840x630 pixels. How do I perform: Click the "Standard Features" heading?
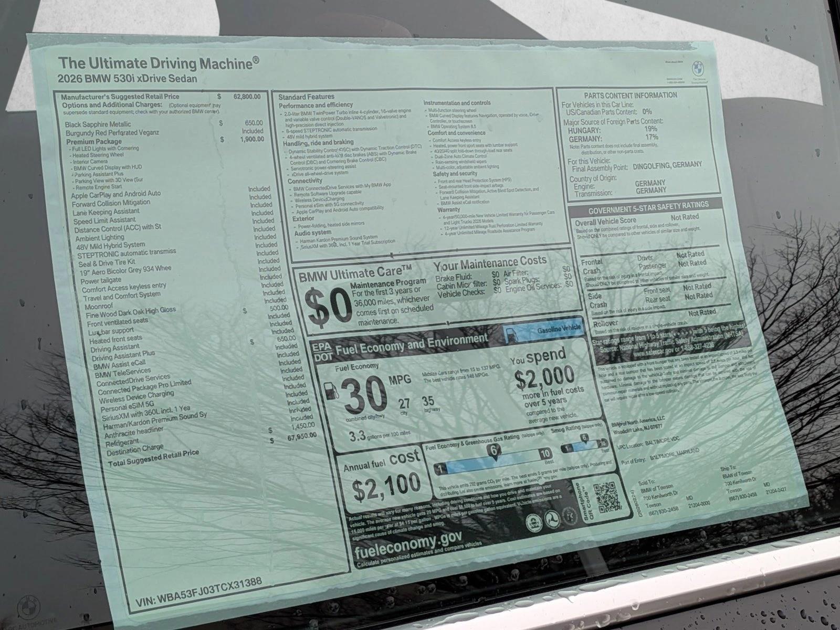click(x=306, y=97)
